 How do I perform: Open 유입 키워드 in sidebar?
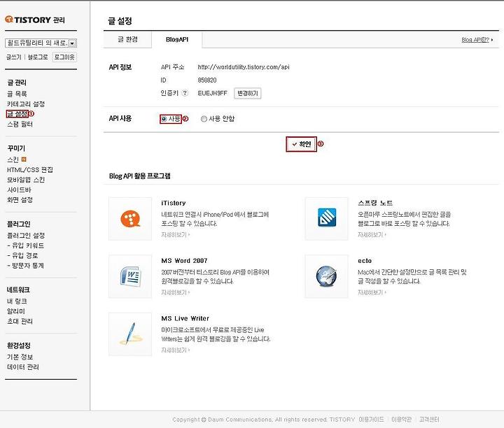point(28,245)
